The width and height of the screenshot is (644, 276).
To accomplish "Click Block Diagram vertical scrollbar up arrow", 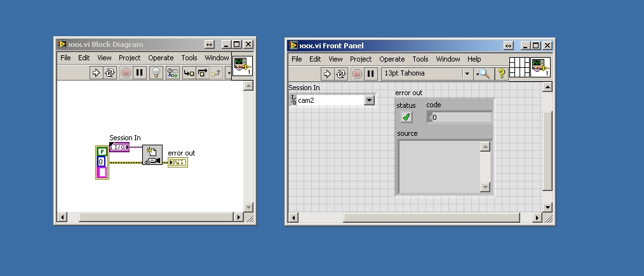I will pos(248,86).
